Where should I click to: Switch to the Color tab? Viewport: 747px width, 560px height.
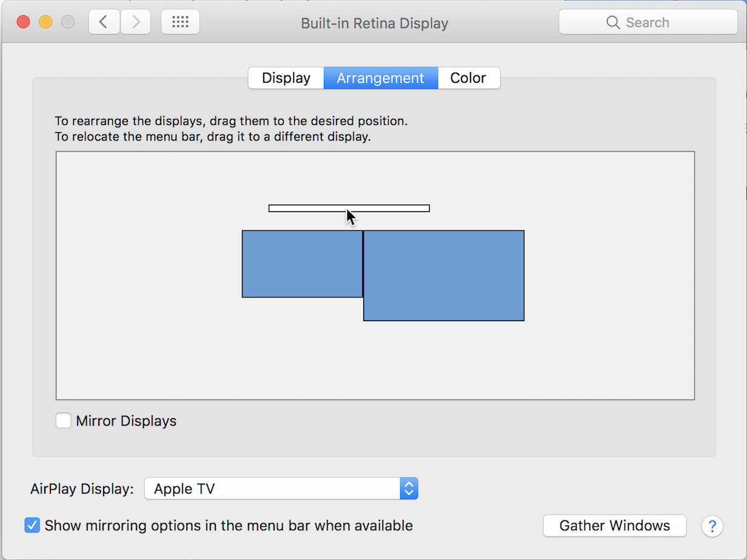(468, 78)
